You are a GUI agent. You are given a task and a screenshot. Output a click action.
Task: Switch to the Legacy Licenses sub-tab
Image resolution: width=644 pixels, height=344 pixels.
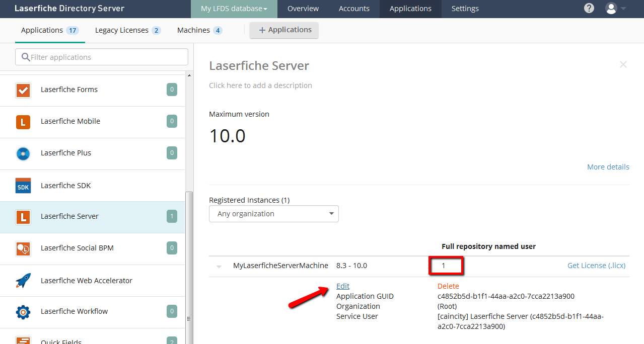pos(128,30)
